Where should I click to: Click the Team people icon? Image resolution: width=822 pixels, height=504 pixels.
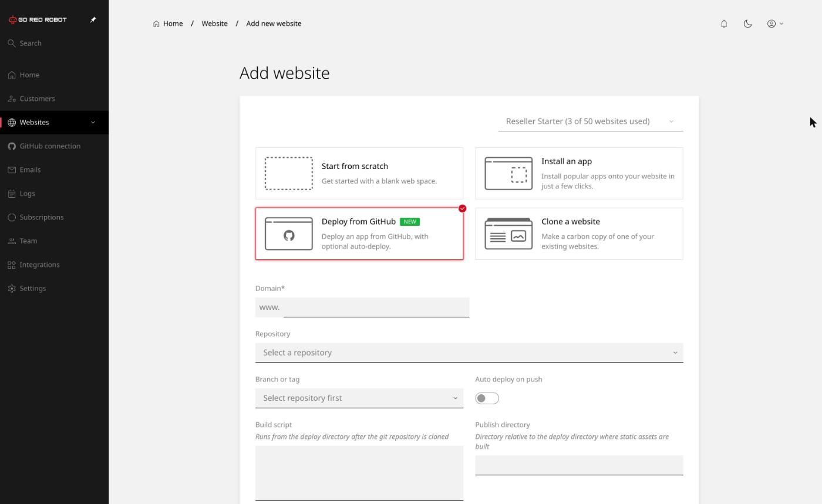[x=12, y=241]
